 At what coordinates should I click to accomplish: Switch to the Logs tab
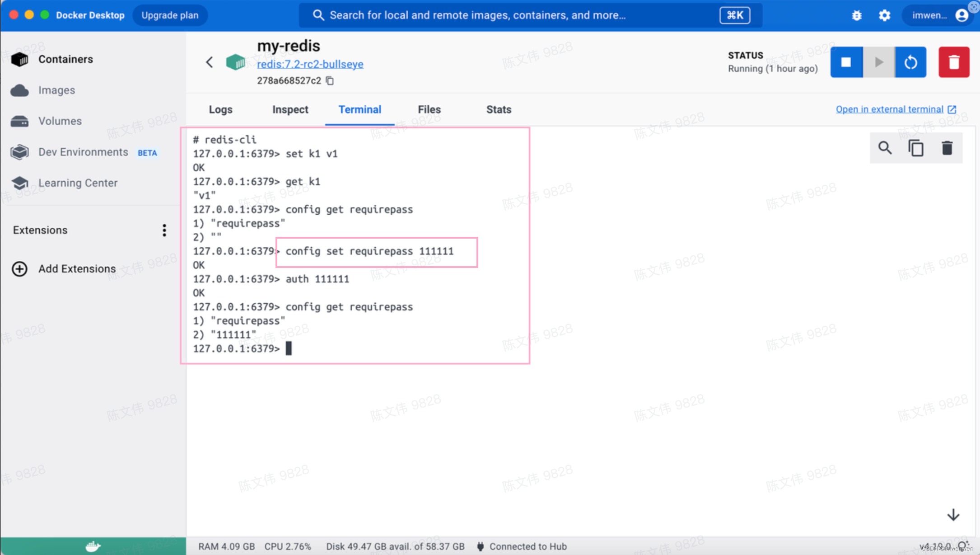click(x=220, y=109)
